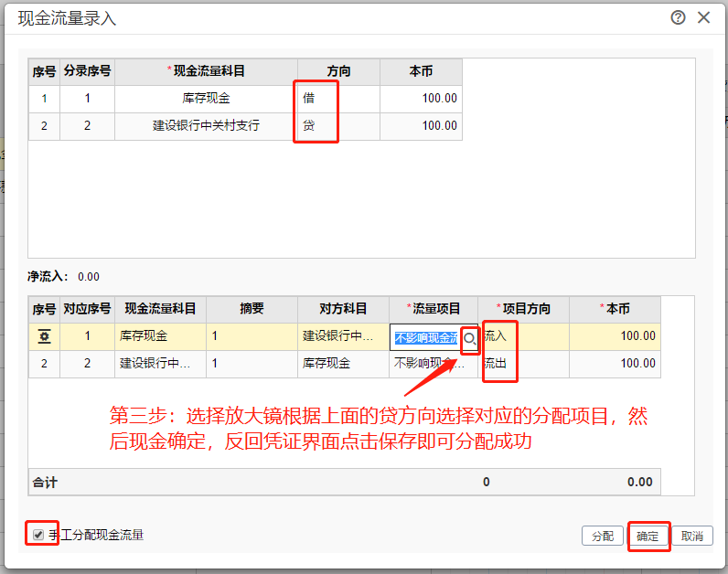The height and width of the screenshot is (574, 728).
Task: Click the 方向 column header
Action: coord(338,71)
